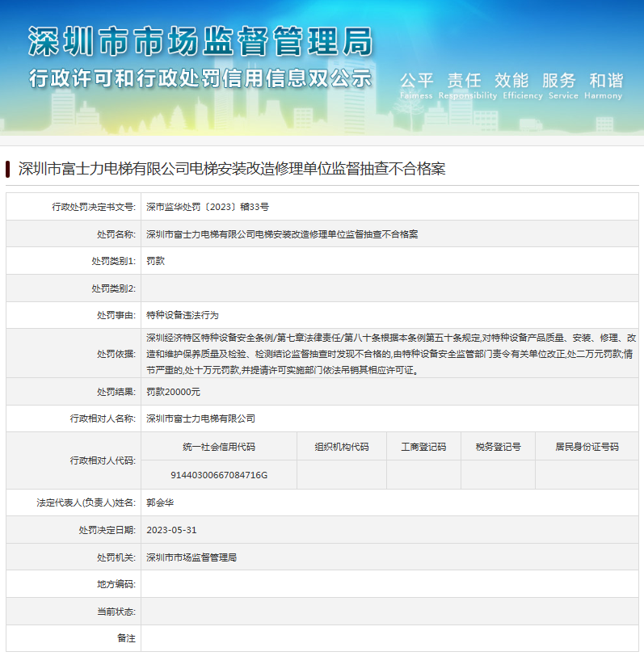The height and width of the screenshot is (656, 644).
Task: Select the document number 深市监华处罚〔2023〕稽33号
Action: [208, 207]
